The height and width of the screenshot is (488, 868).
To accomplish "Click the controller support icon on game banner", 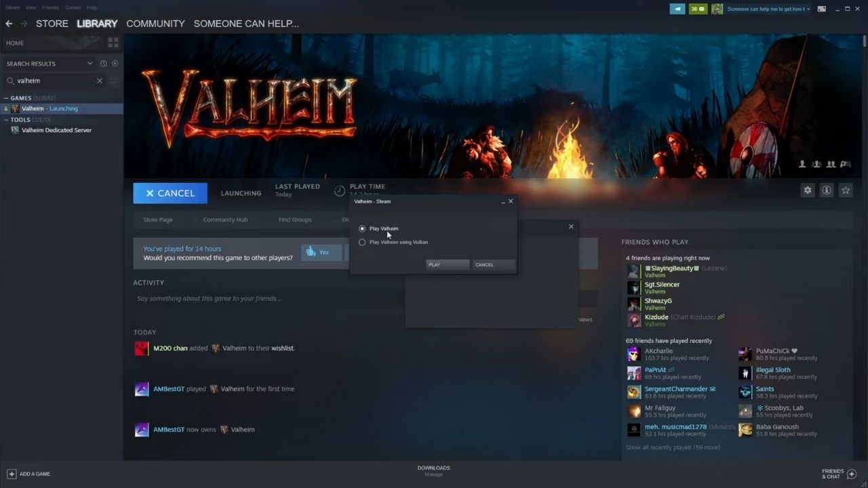I will [845, 164].
